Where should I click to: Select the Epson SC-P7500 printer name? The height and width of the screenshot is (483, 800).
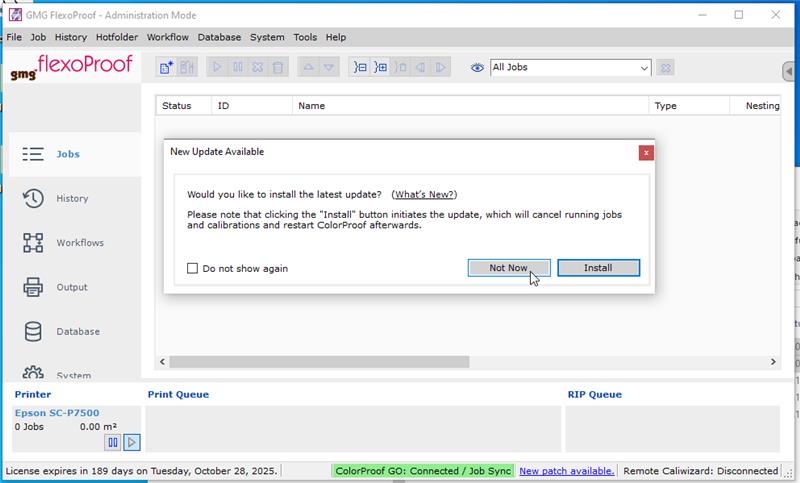tap(57, 413)
